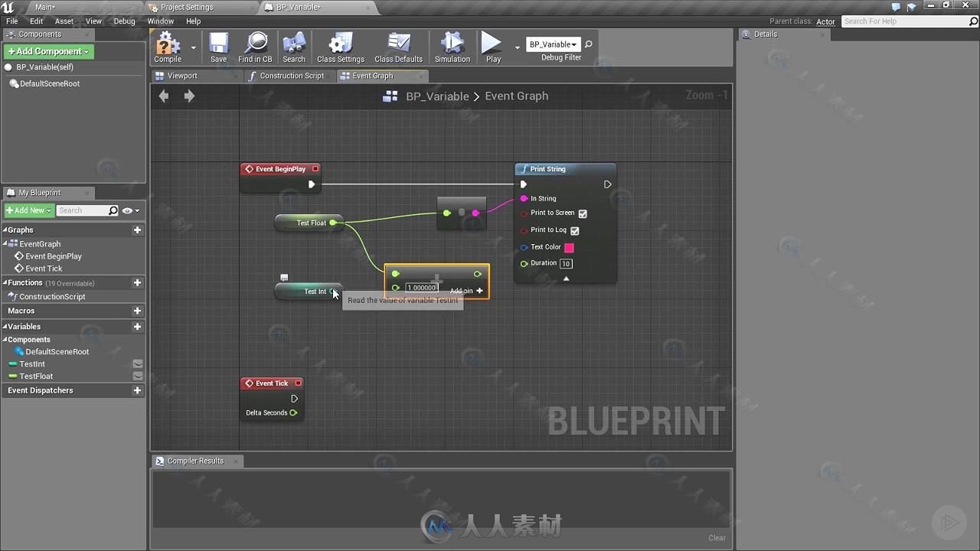980x551 pixels.
Task: Collapse the Functions section
Action: (x=5, y=282)
